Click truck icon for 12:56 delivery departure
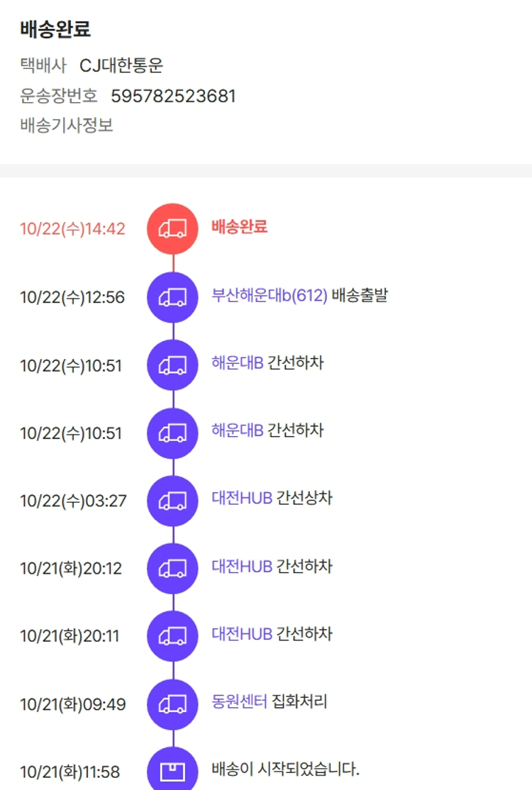This screenshot has height=790, width=532. click(x=172, y=297)
